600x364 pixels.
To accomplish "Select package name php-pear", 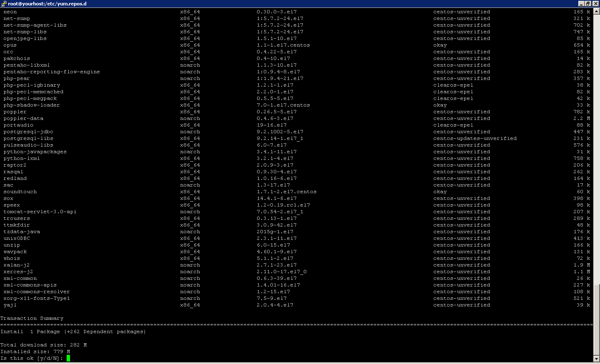I will [x=17, y=78].
